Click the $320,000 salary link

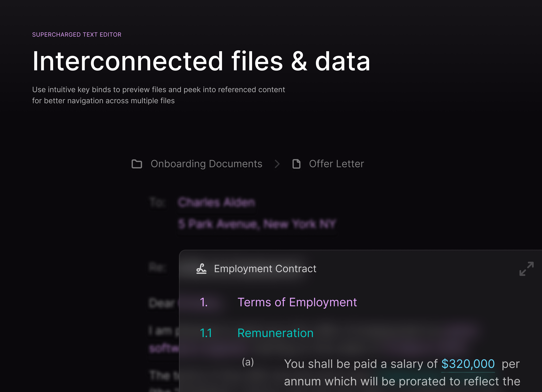(468, 364)
